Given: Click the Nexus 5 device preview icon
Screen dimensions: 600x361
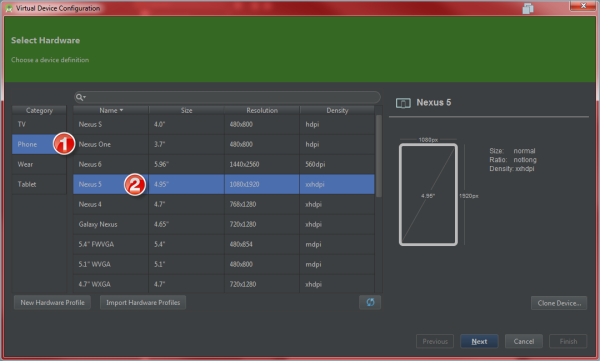Looking at the screenshot, I should coord(403,103).
